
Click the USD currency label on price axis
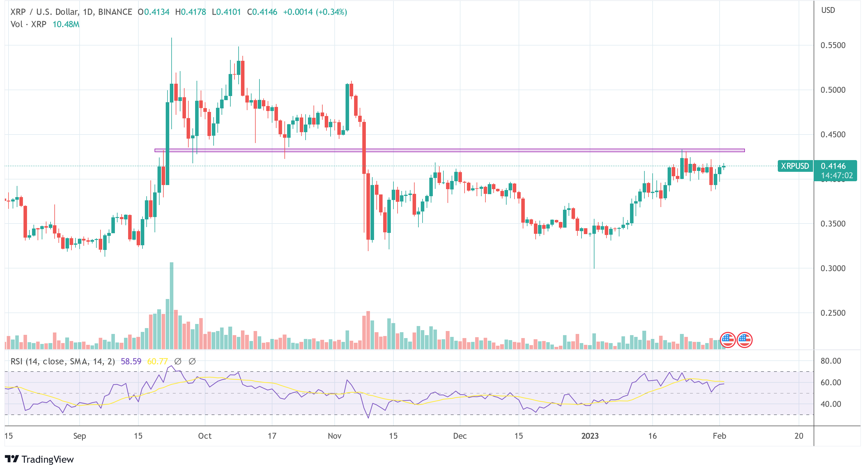[828, 10]
